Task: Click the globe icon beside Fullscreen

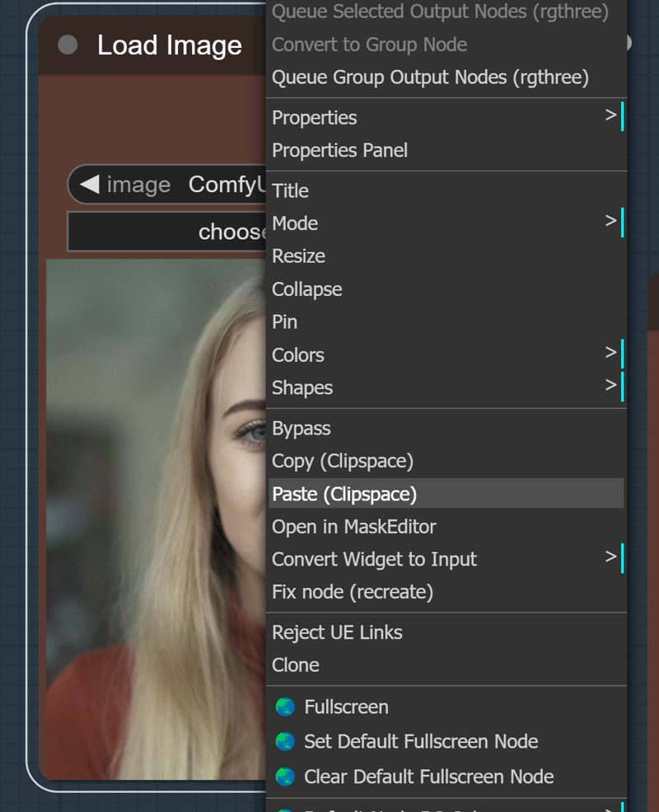Action: [x=284, y=706]
